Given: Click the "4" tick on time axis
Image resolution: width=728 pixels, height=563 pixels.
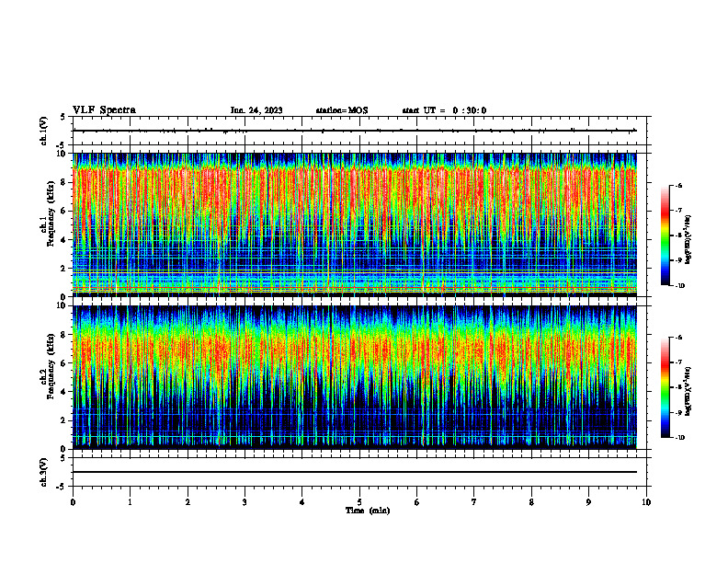Looking at the screenshot, I should 302,502.
